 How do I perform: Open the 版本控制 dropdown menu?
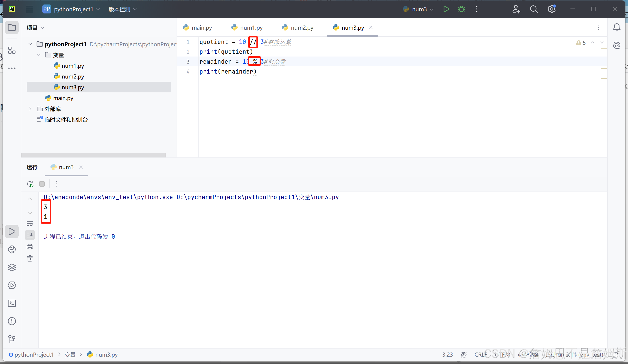(123, 9)
